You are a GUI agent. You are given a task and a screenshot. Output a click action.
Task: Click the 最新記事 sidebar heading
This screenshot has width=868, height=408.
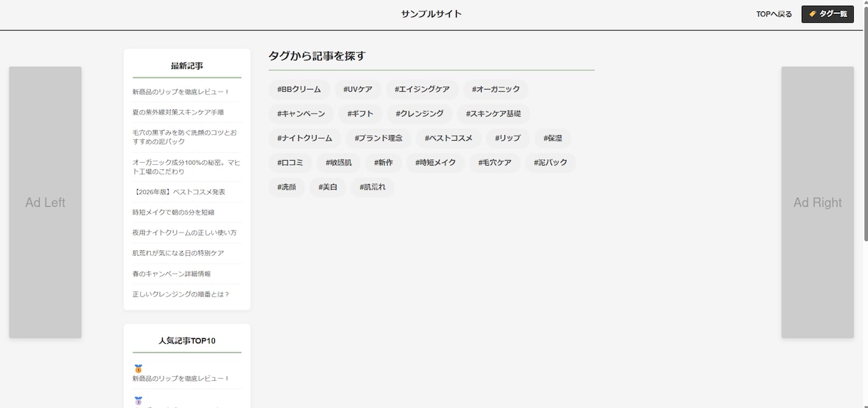187,66
